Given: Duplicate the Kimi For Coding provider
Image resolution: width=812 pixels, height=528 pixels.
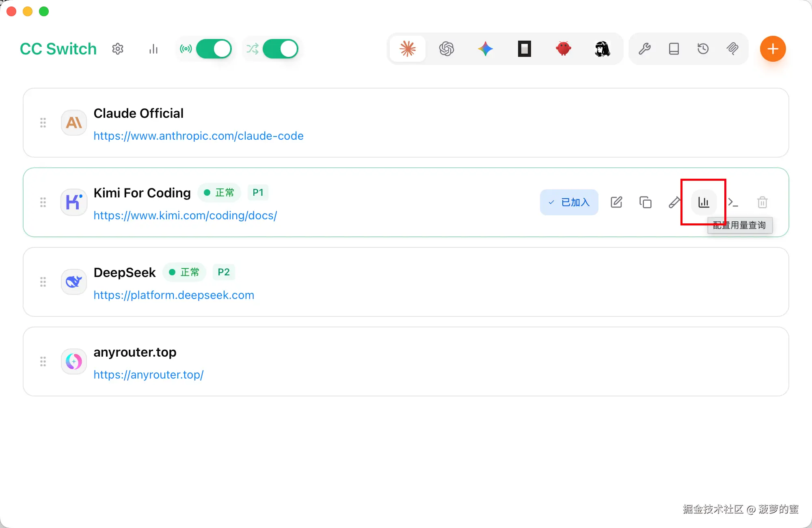Looking at the screenshot, I should 645,202.
